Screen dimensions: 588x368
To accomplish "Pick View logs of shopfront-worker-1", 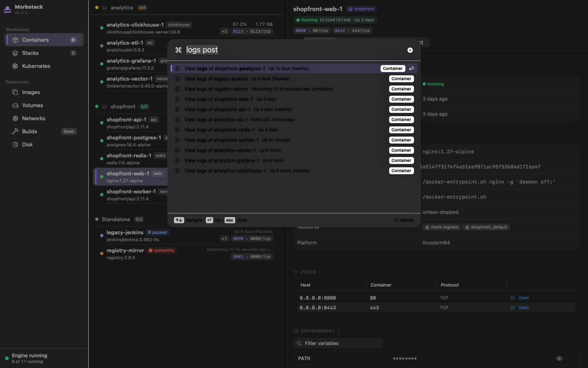I will click(294, 140).
